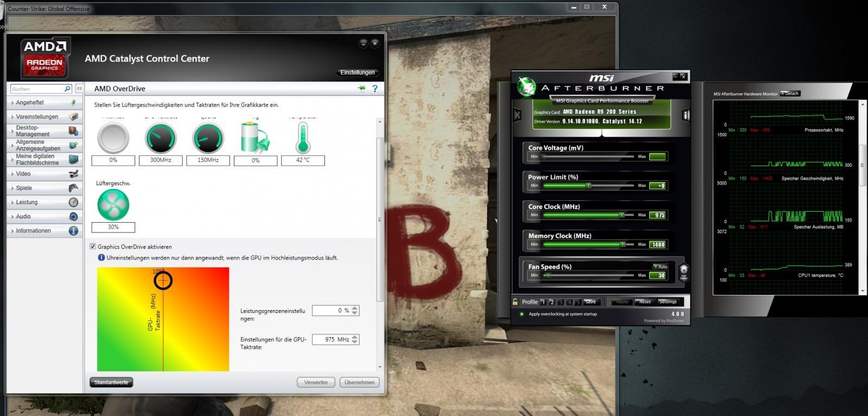The width and height of the screenshot is (868, 416).
Task: Expand Allgemeine Anzeigeaufgaben section
Action: (46, 145)
